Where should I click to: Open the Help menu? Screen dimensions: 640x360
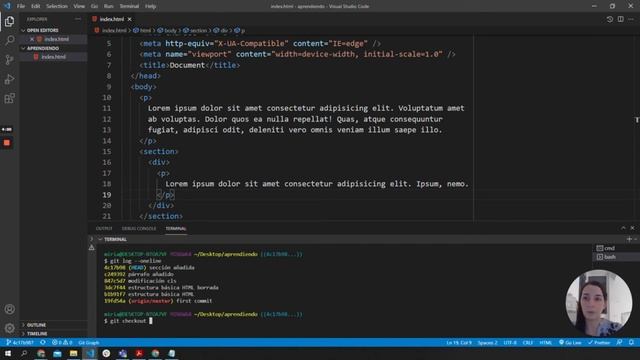tap(151, 6)
